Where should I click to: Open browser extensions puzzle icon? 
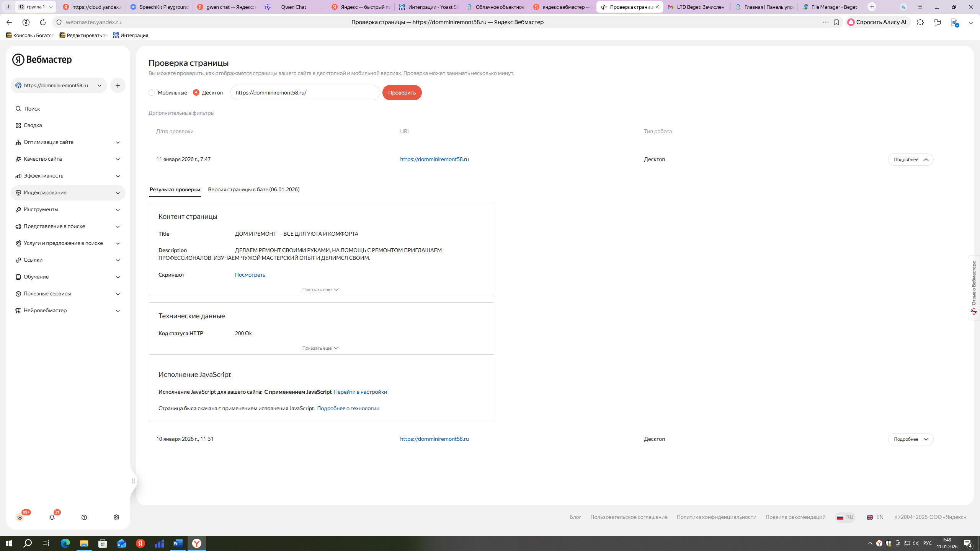[920, 22]
